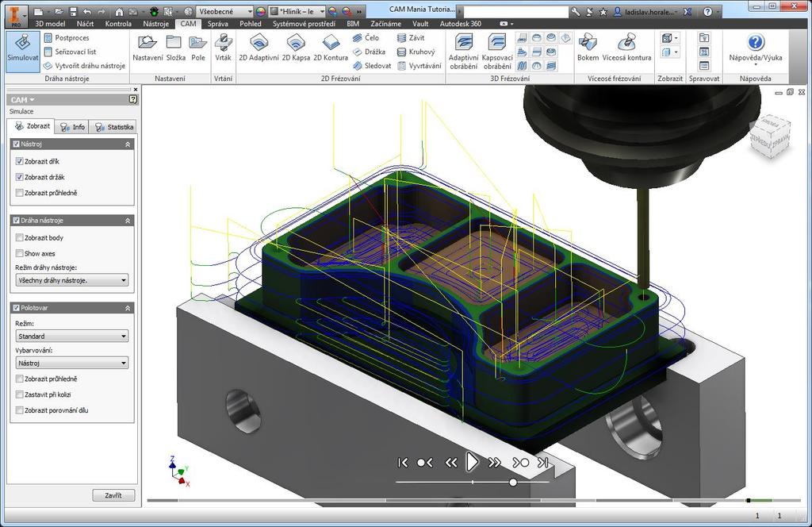Choose the 2D Adaptivní milling strategy
The image size is (812, 527).
click(x=259, y=48)
